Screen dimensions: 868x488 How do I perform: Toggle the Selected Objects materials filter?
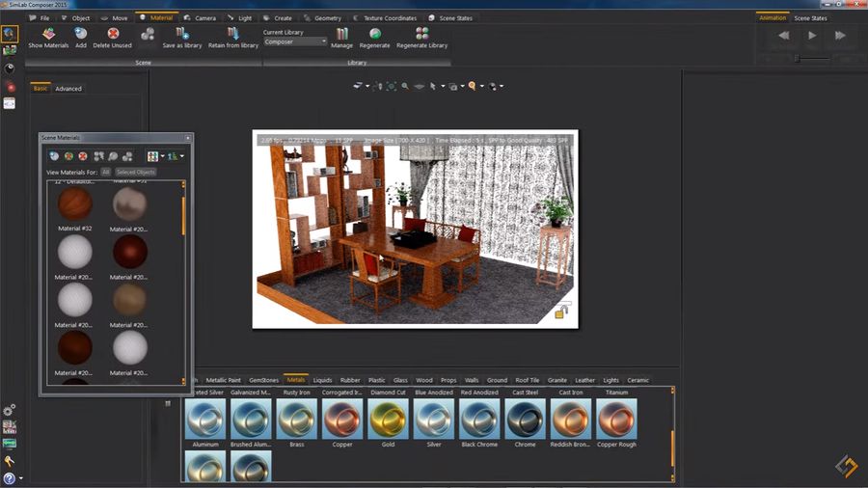136,172
